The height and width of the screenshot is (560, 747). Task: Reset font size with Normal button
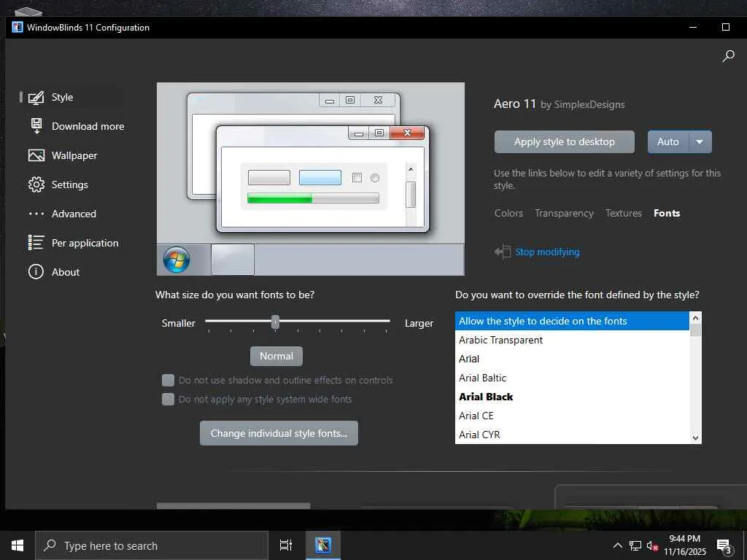(x=276, y=356)
